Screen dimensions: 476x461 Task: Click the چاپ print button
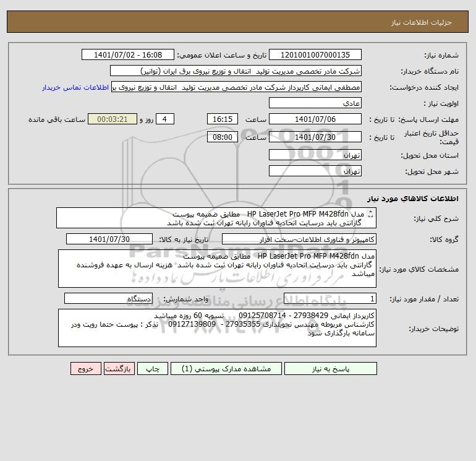click(x=153, y=369)
